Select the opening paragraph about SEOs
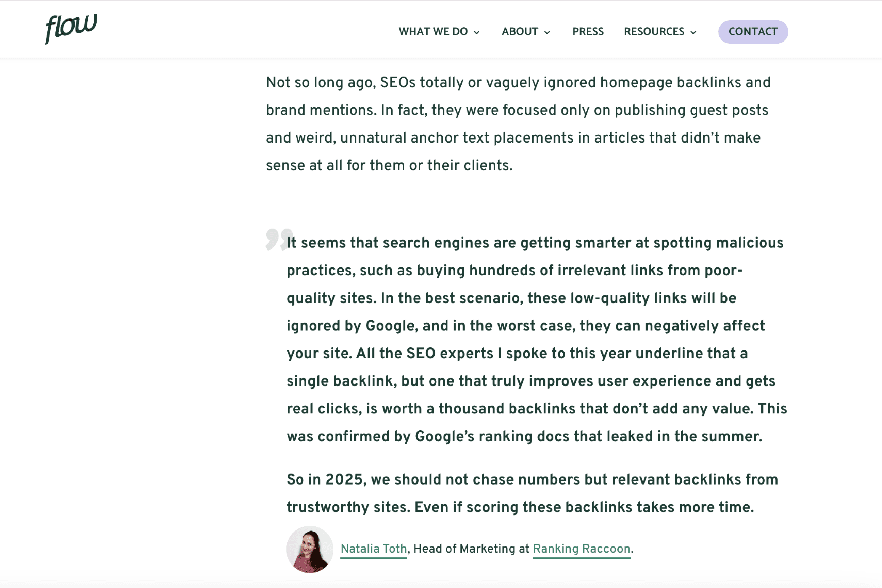 518,124
